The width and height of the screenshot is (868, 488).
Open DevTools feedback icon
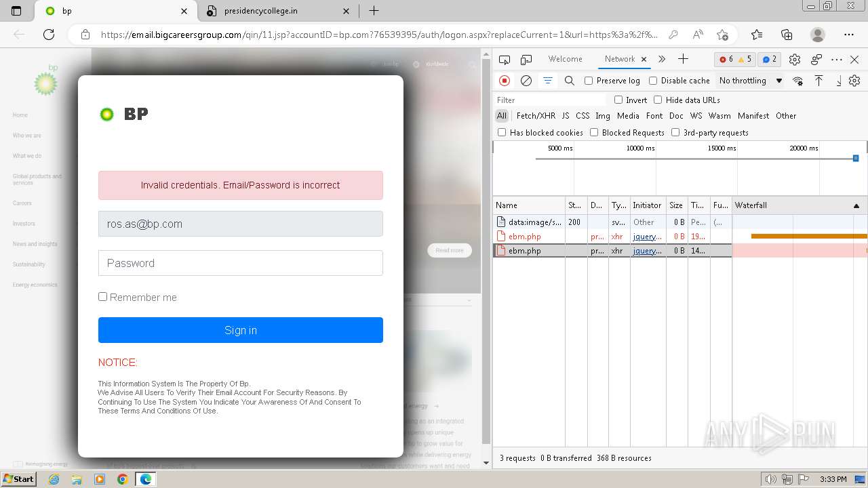(816, 60)
